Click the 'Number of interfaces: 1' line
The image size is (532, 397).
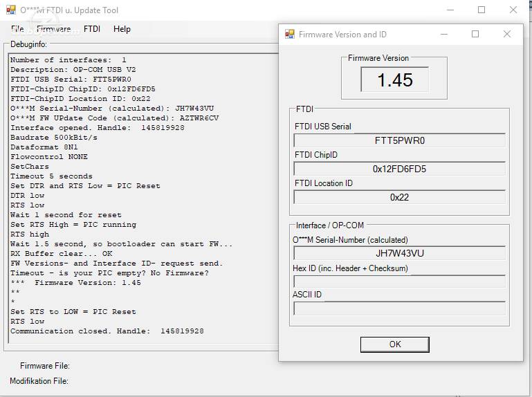pyautogui.click(x=68, y=60)
